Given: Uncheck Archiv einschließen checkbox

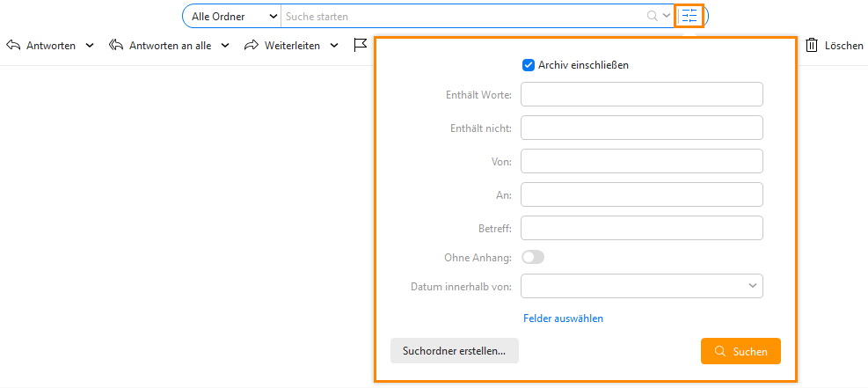Looking at the screenshot, I should (x=529, y=65).
